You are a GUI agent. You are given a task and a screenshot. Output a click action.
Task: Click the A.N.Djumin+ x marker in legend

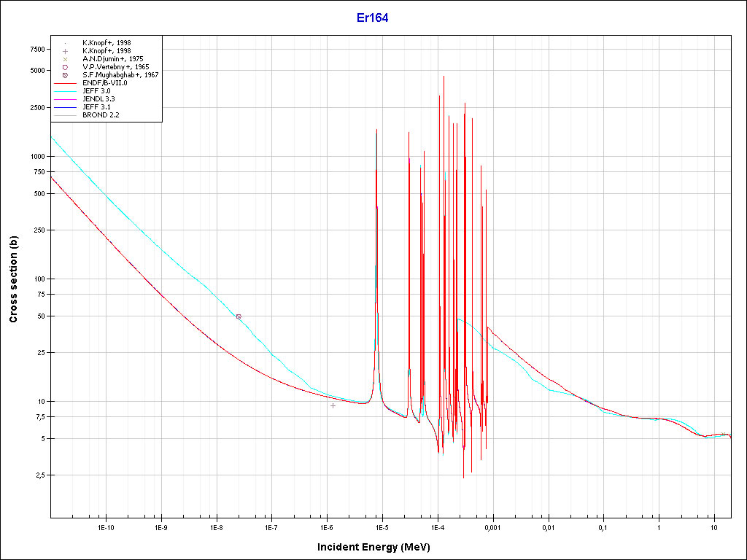[x=66, y=59]
